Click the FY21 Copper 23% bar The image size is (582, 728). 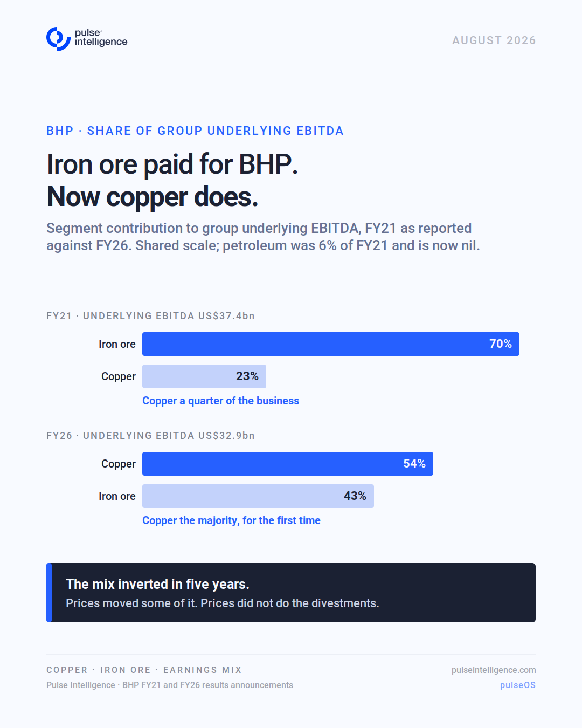(x=204, y=376)
